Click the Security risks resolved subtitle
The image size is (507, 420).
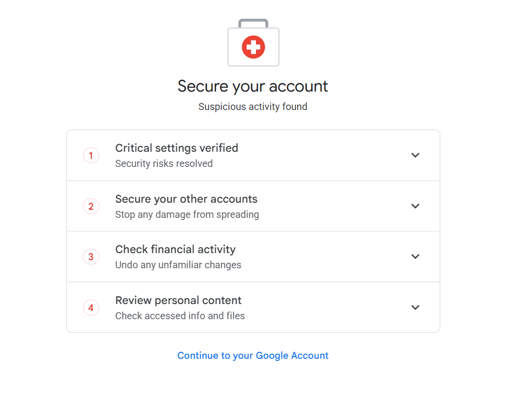point(164,164)
